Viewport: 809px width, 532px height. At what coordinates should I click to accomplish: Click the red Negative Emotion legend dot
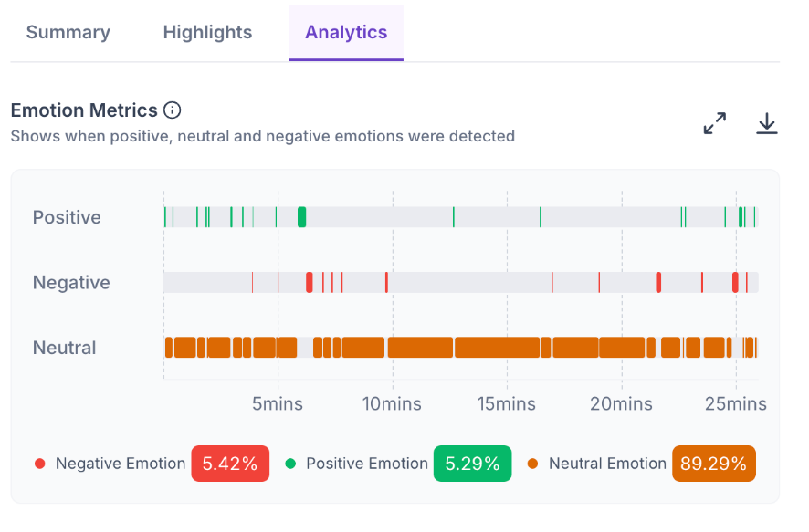point(40,464)
